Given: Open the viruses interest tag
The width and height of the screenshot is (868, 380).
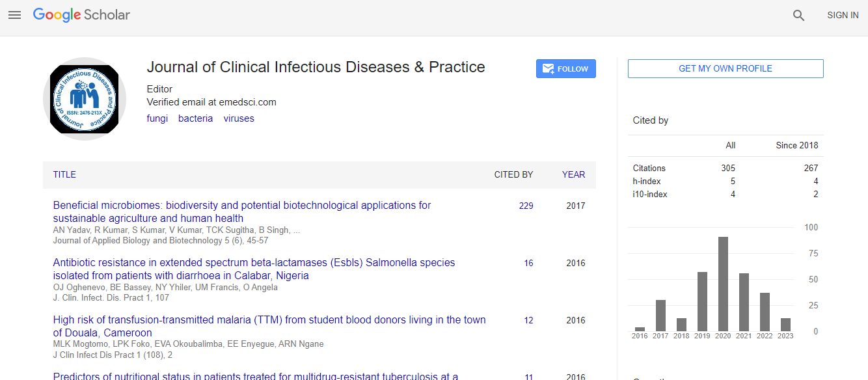Looking at the screenshot, I should 239,118.
